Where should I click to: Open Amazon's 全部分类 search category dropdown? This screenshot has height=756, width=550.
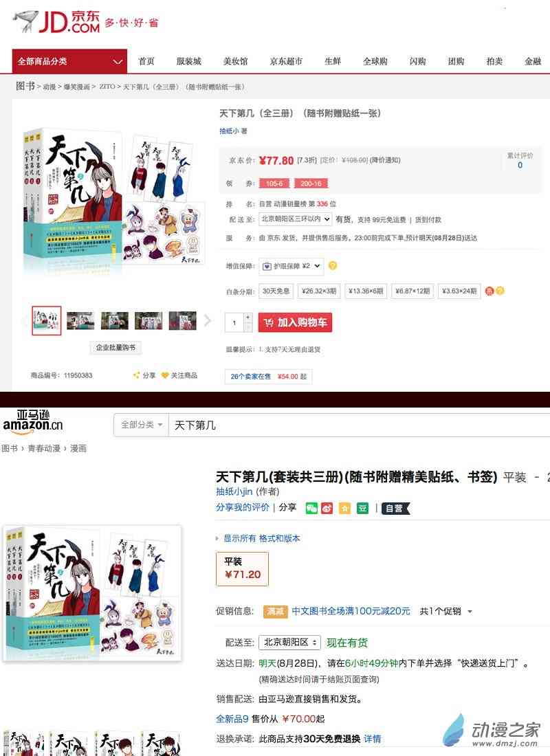point(142,425)
